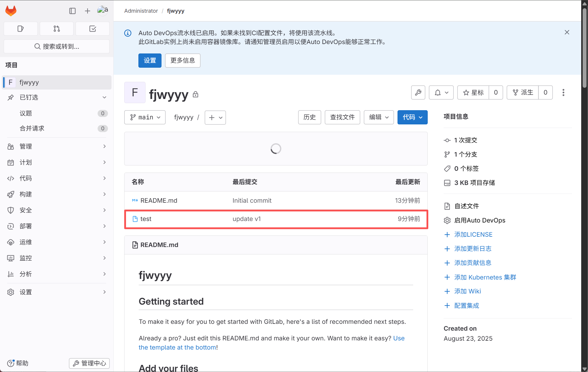Click the 搜索或转到 search field
Viewport: 588px width, 372px height.
click(x=56, y=46)
